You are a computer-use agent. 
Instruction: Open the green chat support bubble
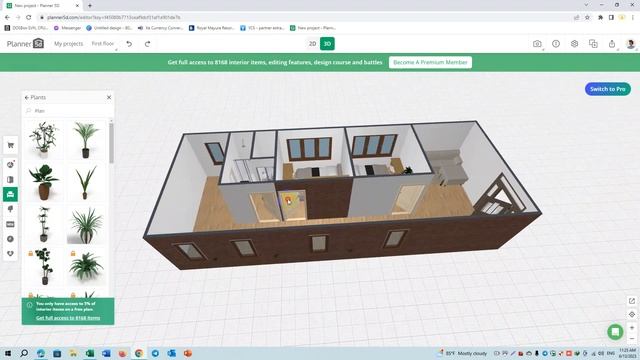615,331
